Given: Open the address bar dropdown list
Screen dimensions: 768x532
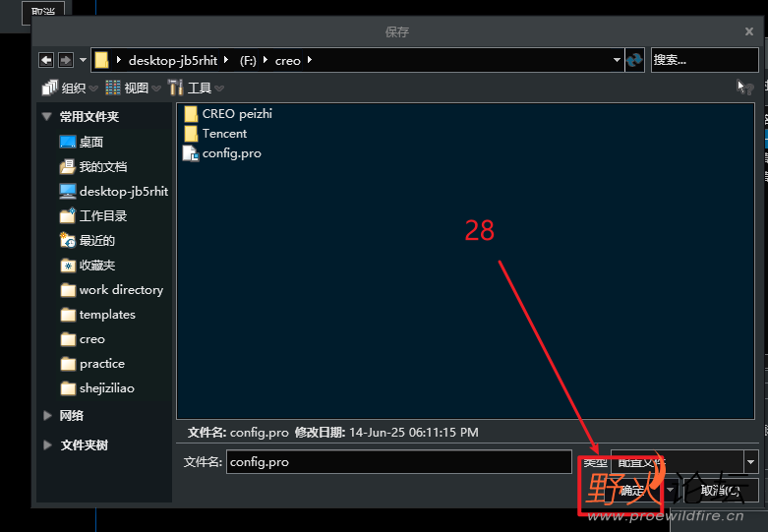Looking at the screenshot, I should 617,60.
